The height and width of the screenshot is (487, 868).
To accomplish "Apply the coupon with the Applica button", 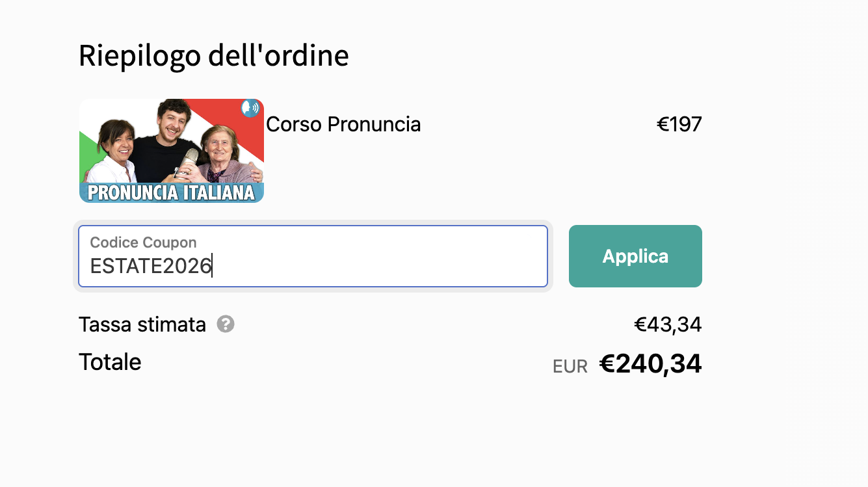I will tap(635, 256).
